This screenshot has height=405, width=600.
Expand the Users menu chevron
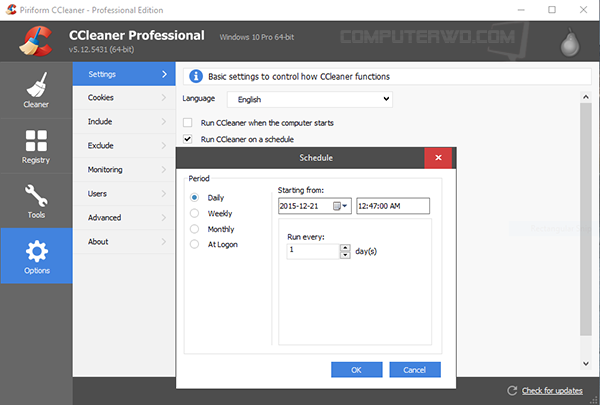click(x=164, y=194)
